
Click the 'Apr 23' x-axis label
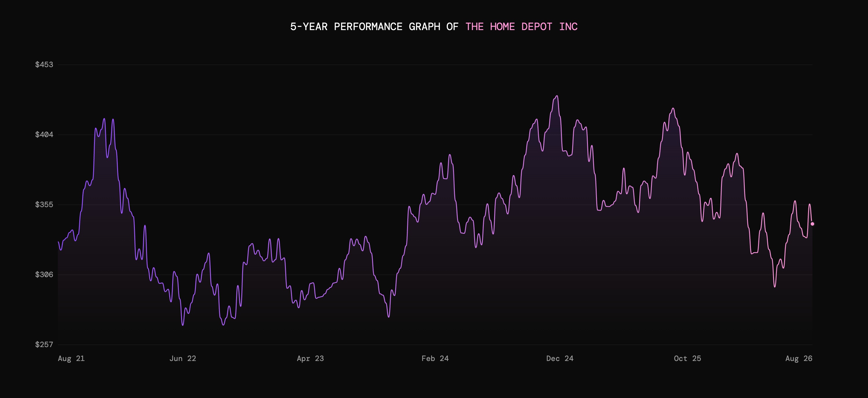click(x=310, y=358)
